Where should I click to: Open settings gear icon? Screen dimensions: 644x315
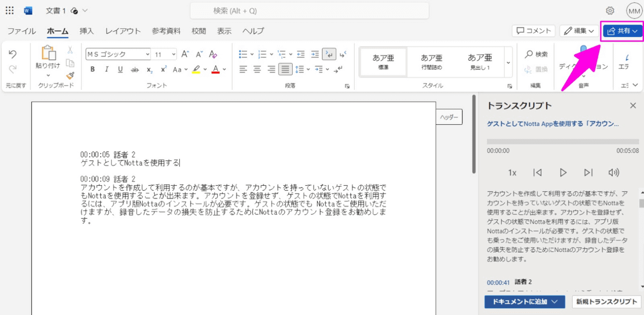click(610, 11)
